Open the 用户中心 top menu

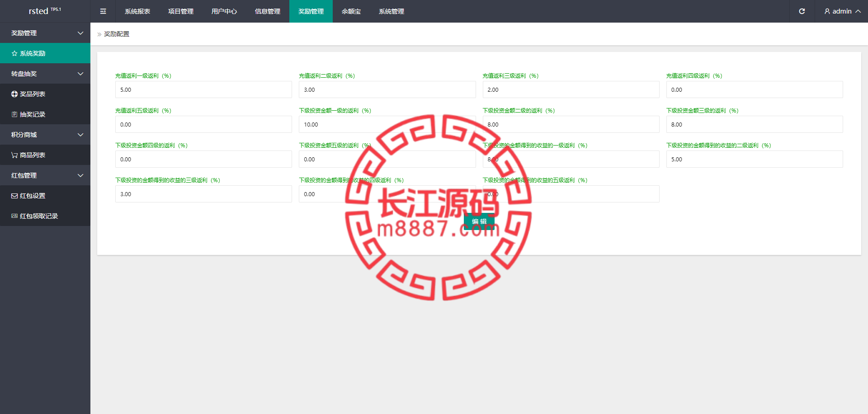(224, 11)
